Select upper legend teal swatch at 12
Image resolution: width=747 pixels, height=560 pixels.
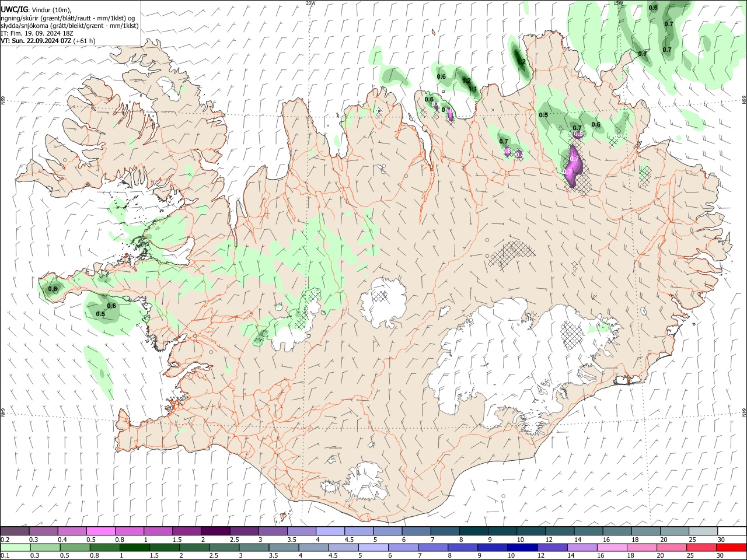coord(559,531)
